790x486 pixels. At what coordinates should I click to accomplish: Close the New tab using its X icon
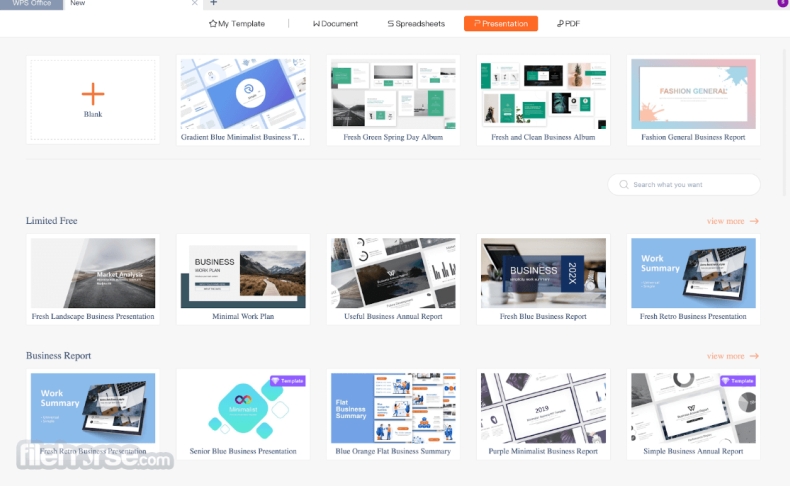click(194, 4)
